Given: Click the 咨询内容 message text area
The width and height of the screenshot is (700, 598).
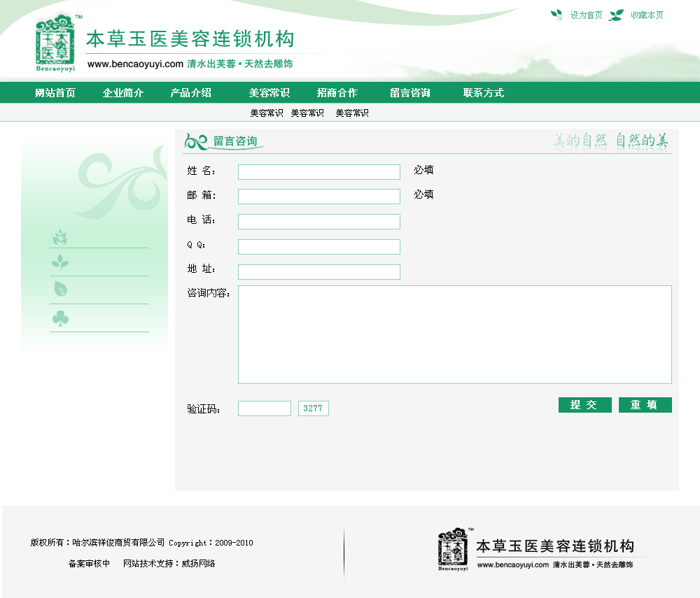Looking at the screenshot, I should pyautogui.click(x=455, y=334).
